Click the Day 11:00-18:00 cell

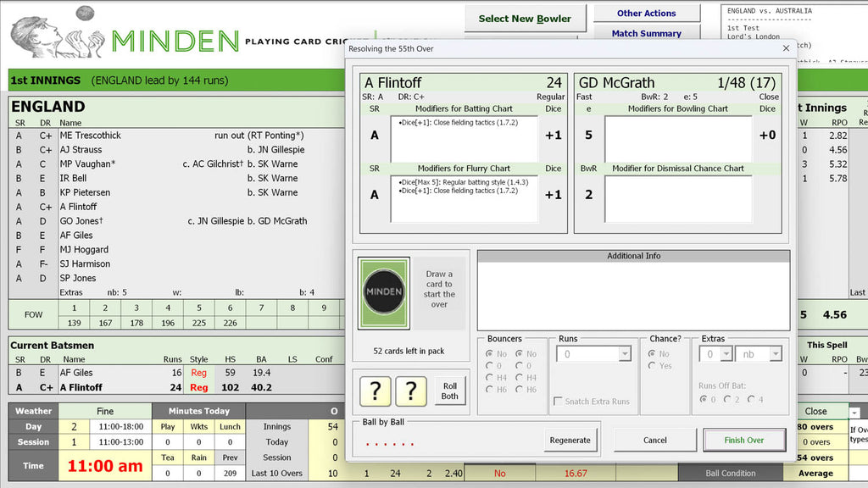120,427
